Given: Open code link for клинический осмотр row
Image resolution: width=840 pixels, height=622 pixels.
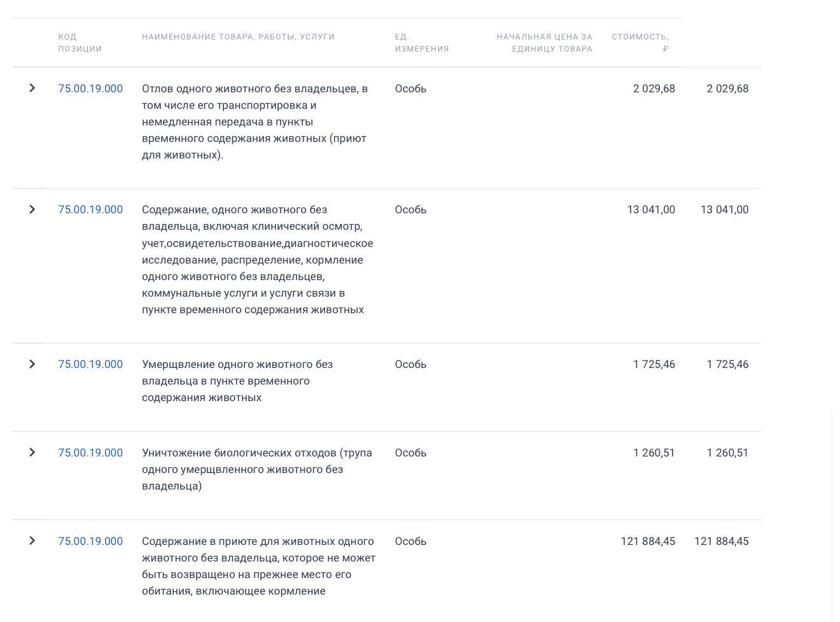Looking at the screenshot, I should tap(90, 209).
